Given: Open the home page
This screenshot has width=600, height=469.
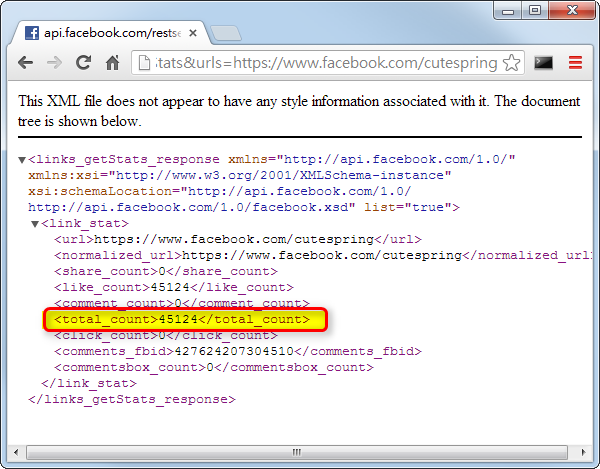Looking at the screenshot, I should pos(112,63).
